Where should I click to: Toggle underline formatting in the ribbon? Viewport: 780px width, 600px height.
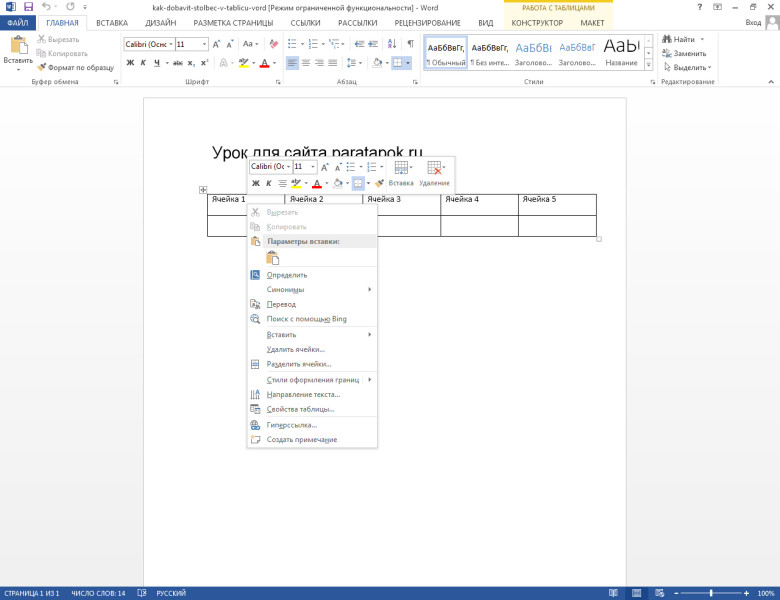157,63
